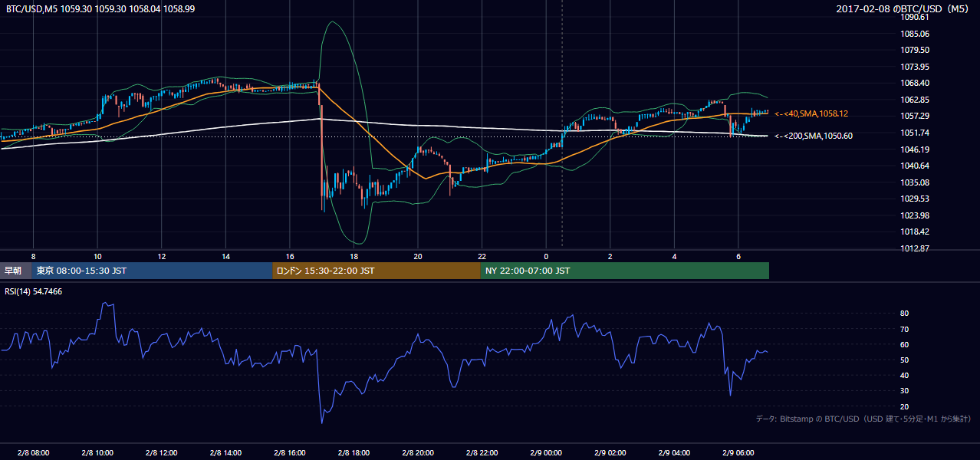Viewport: 980px width, 460px height.
Task: Click the 40 SMA 1058.12 label
Action: 811,113
